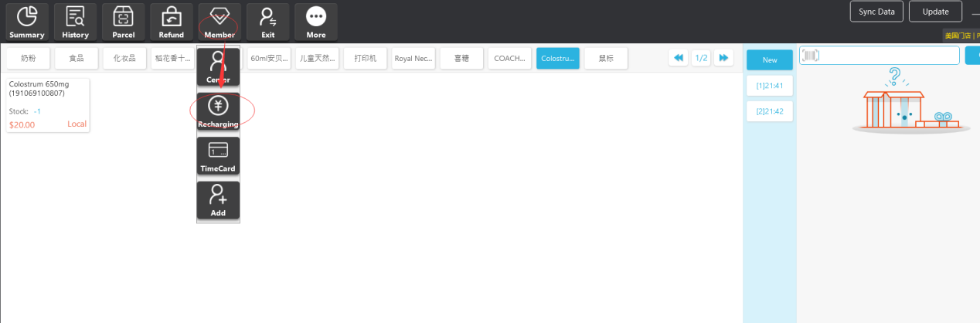Open TimeCard in member menu
Image resolution: width=980 pixels, height=323 pixels.
pos(218,156)
